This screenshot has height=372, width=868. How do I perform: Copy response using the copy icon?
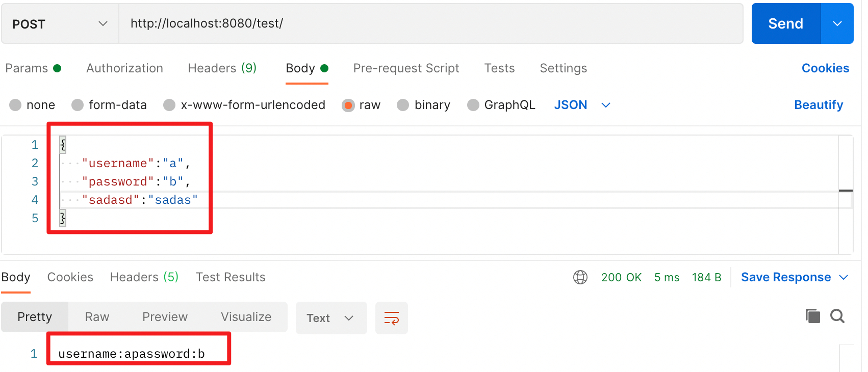tap(812, 316)
